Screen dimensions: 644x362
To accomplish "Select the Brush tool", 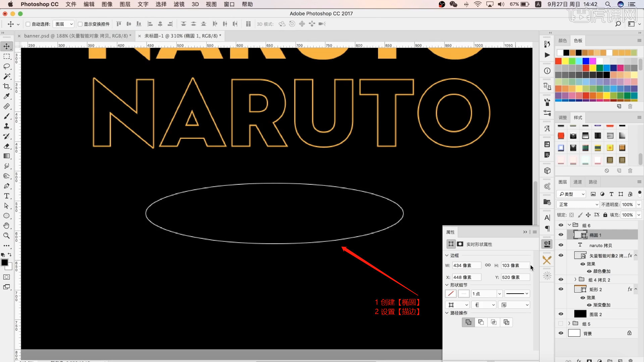I will coord(7,116).
